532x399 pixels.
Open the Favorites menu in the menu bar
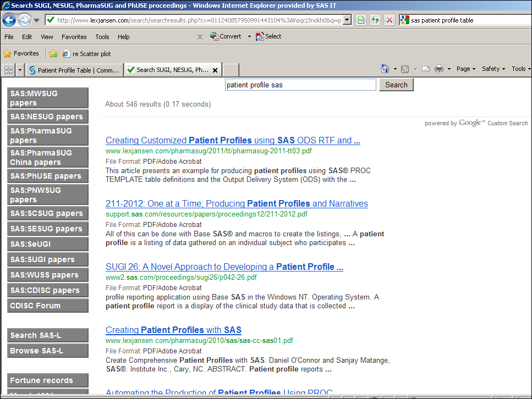coord(74,37)
